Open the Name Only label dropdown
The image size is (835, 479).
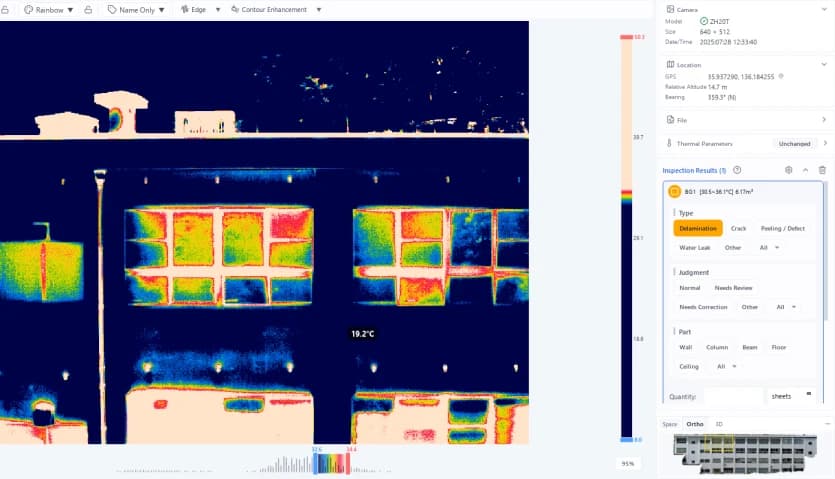point(136,10)
